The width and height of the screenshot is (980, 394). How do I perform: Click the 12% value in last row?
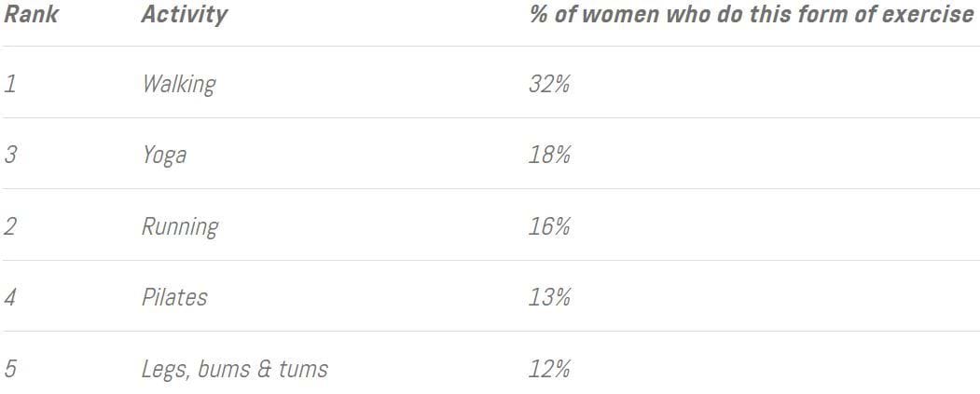pos(549,369)
